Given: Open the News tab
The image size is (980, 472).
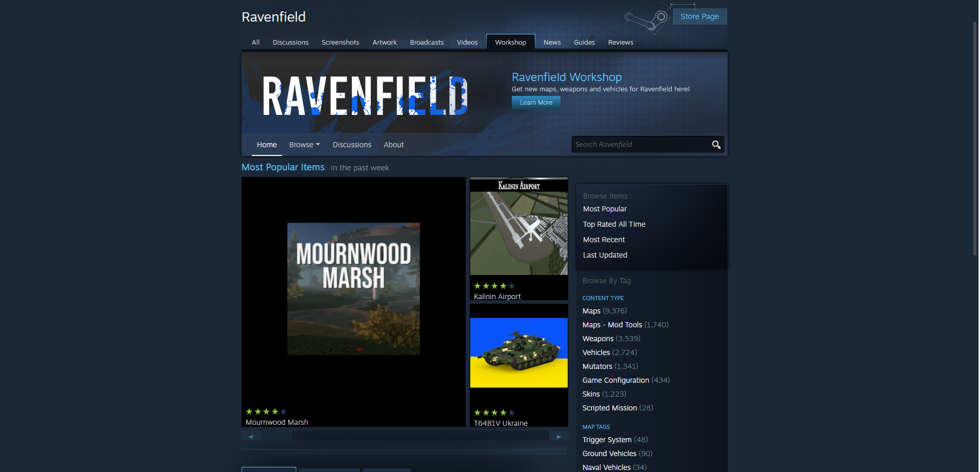Looking at the screenshot, I should pyautogui.click(x=552, y=42).
